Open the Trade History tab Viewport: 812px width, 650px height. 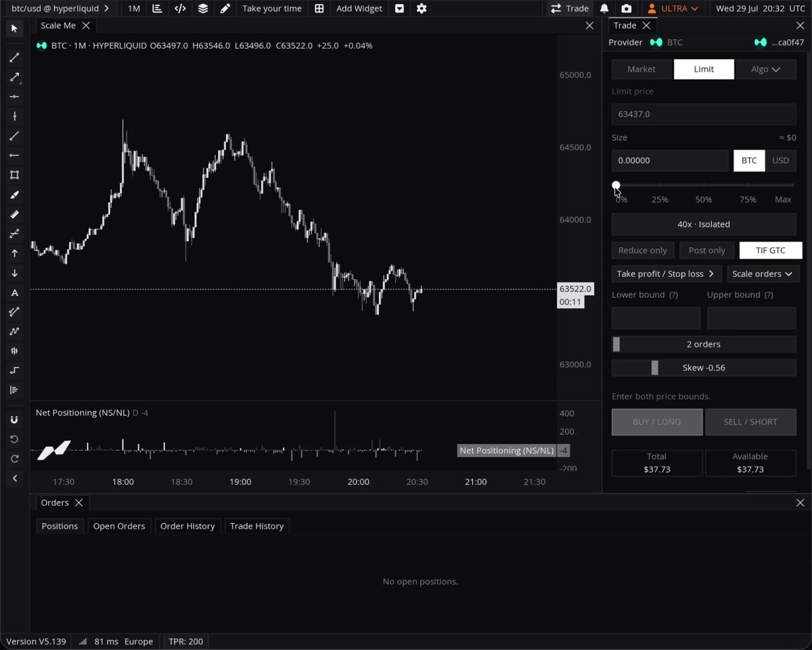click(x=257, y=526)
